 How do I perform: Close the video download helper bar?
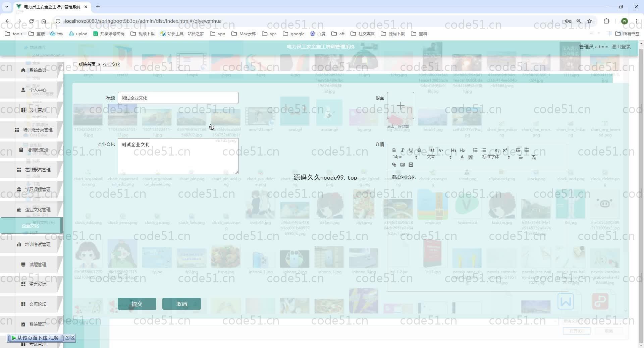72,338
